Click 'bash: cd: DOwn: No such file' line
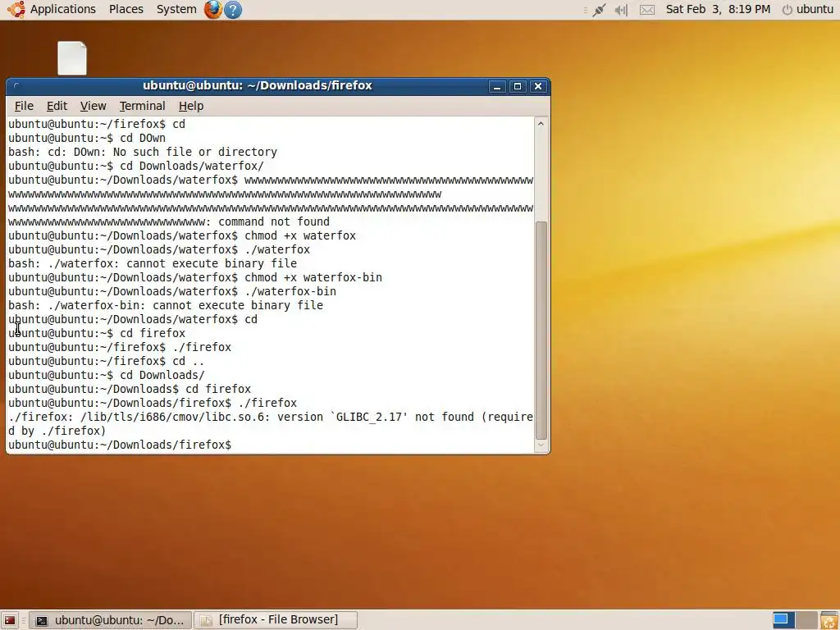This screenshot has width=840, height=630. click(x=143, y=152)
